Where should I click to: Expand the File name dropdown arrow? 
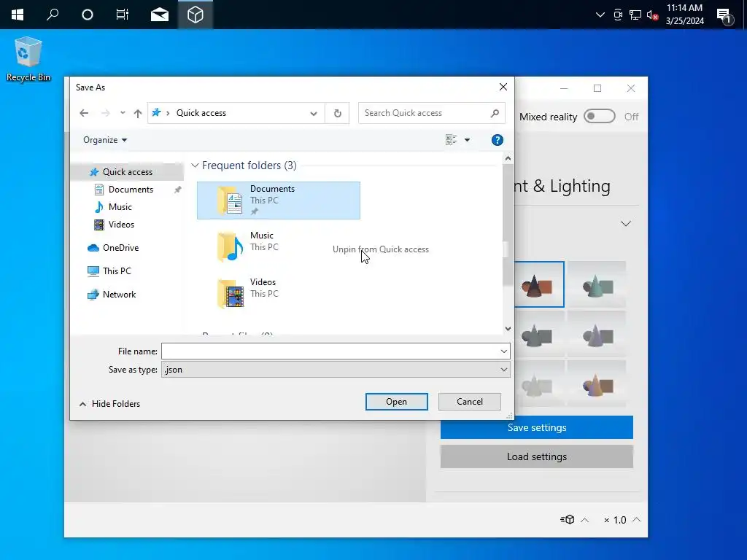pyautogui.click(x=503, y=351)
